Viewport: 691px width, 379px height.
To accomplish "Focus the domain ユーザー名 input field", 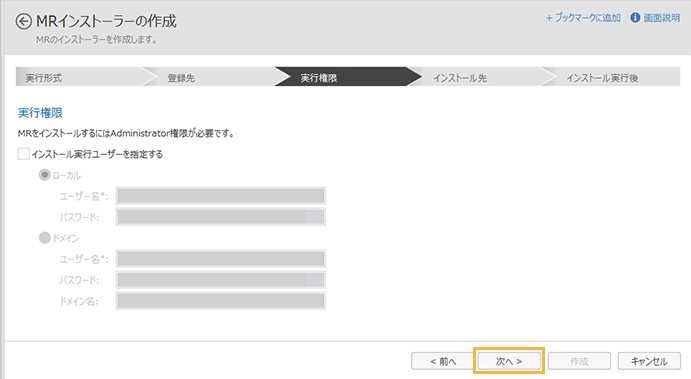I will point(221,259).
